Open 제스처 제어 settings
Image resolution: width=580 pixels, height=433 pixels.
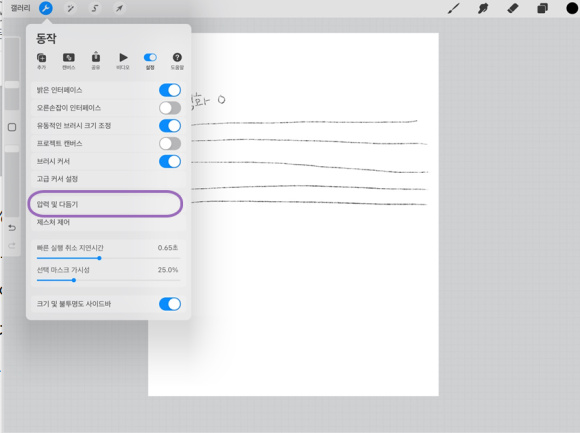coord(108,222)
